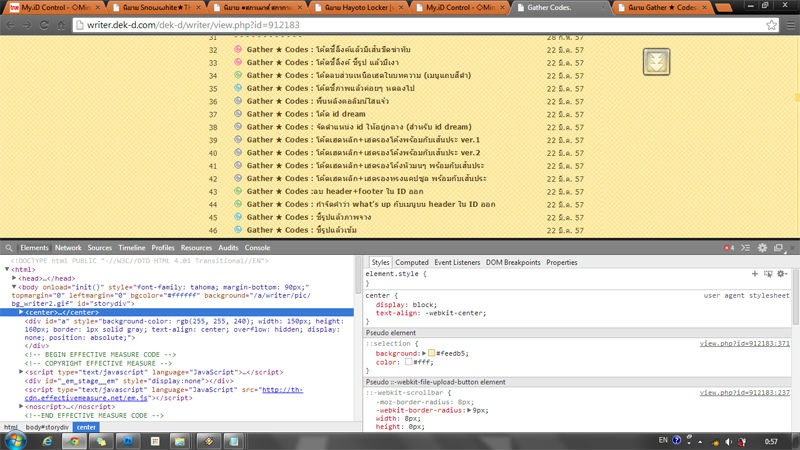Expand the background property value triangle
The image size is (800, 450).
pyautogui.click(x=423, y=353)
